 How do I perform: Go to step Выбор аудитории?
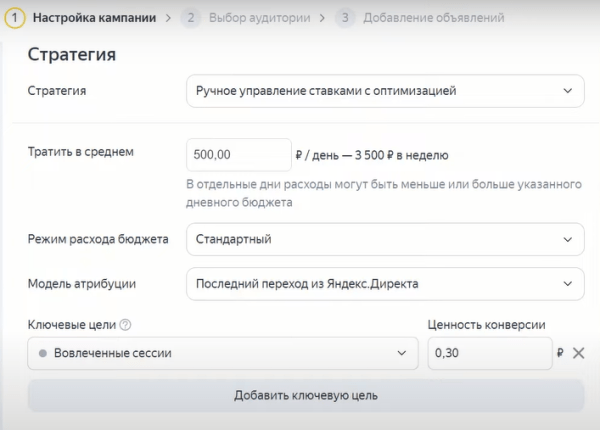(259, 18)
